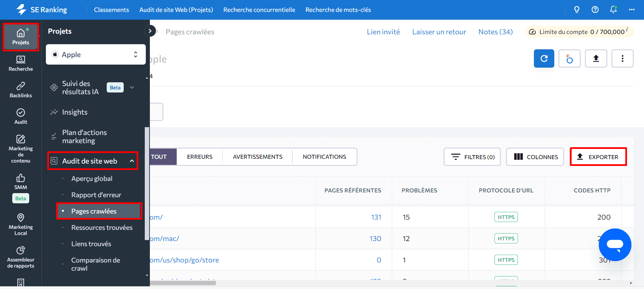Open the Recherche sidebar section
The width and height of the screenshot is (644, 289).
click(21, 64)
